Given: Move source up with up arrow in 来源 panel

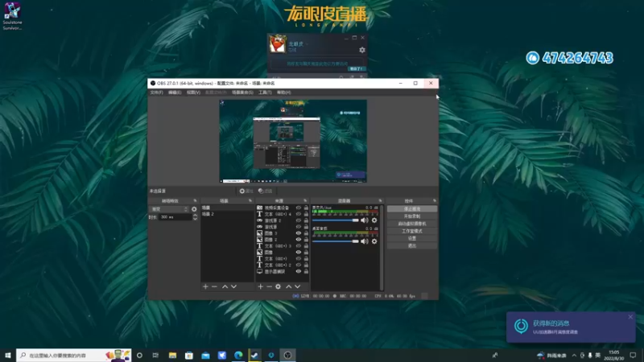Looking at the screenshot, I should (x=288, y=286).
